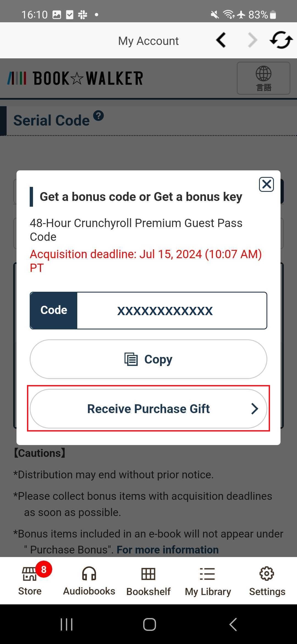The width and height of the screenshot is (297, 644).
Task: Reload the page with refresh icon
Action: click(281, 40)
